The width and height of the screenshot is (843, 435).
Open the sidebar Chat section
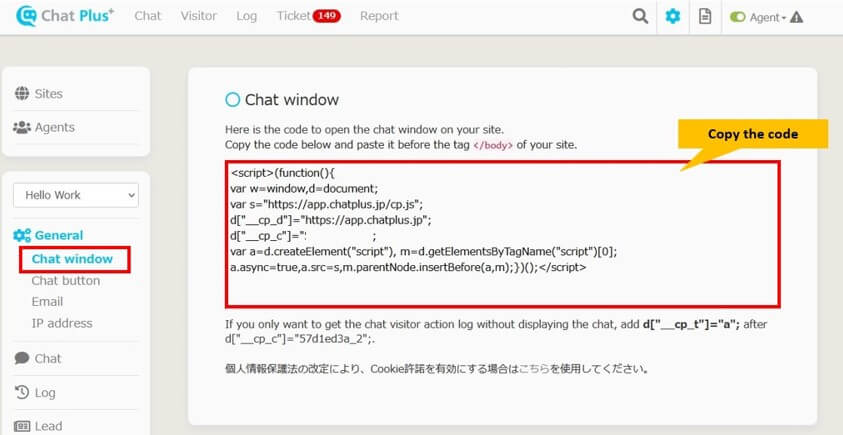click(x=48, y=359)
